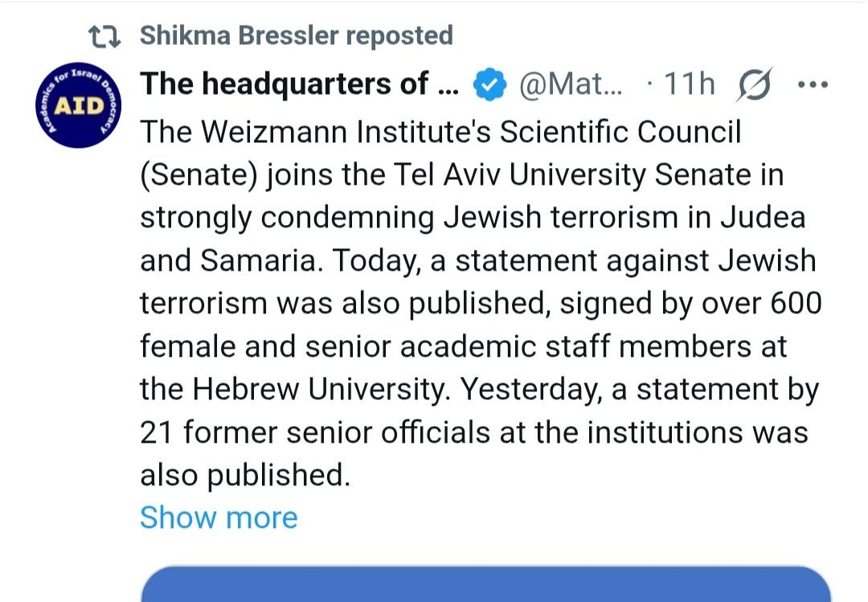The image size is (868, 602).
Task: Open the @Mat... account handle
Action: point(571,84)
